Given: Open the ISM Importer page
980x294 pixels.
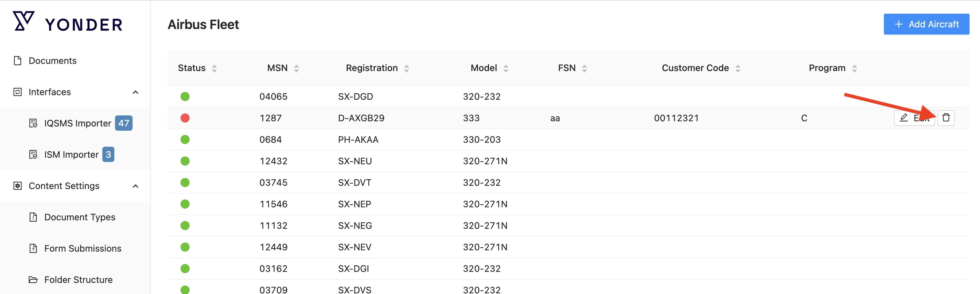Looking at the screenshot, I should coord(71,154).
